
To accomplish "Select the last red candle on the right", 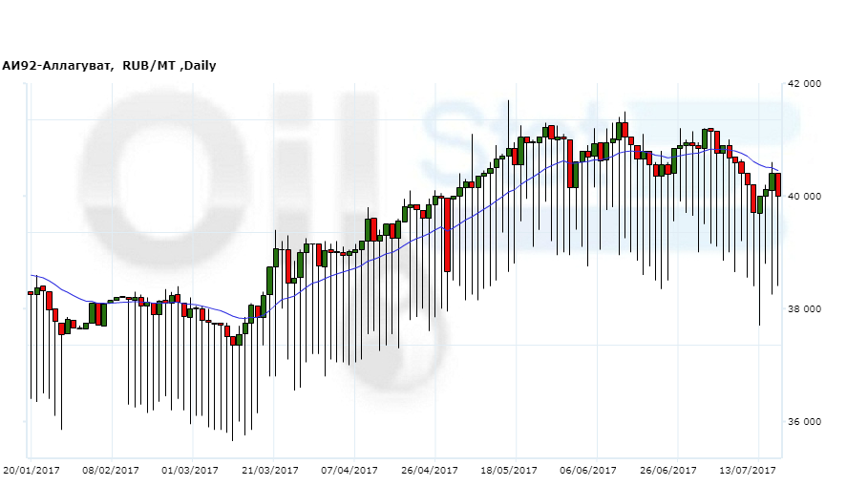I will (778, 184).
